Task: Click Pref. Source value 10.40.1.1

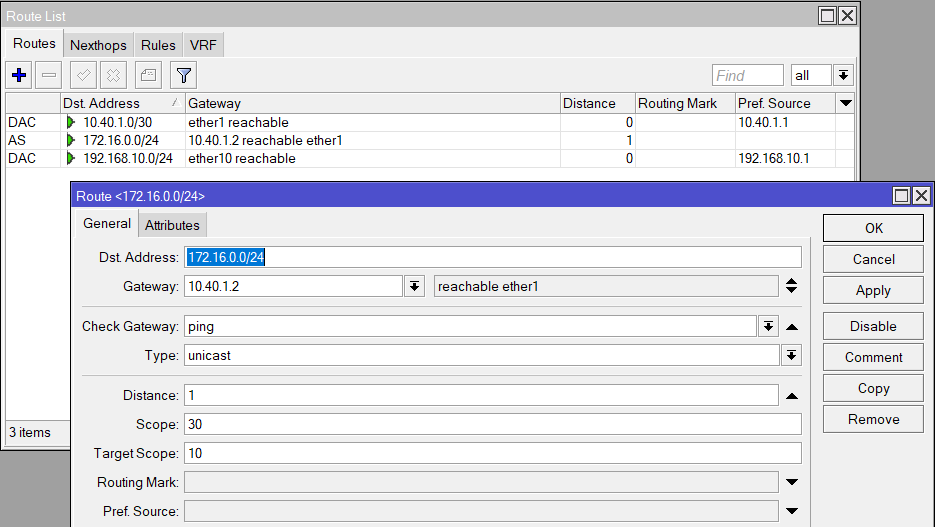Action: [x=763, y=122]
